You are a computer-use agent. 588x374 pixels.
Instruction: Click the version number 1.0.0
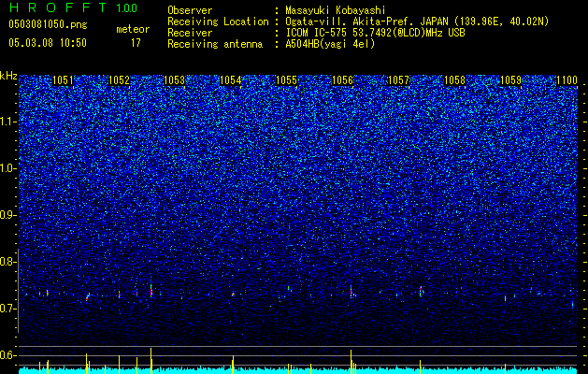point(126,8)
